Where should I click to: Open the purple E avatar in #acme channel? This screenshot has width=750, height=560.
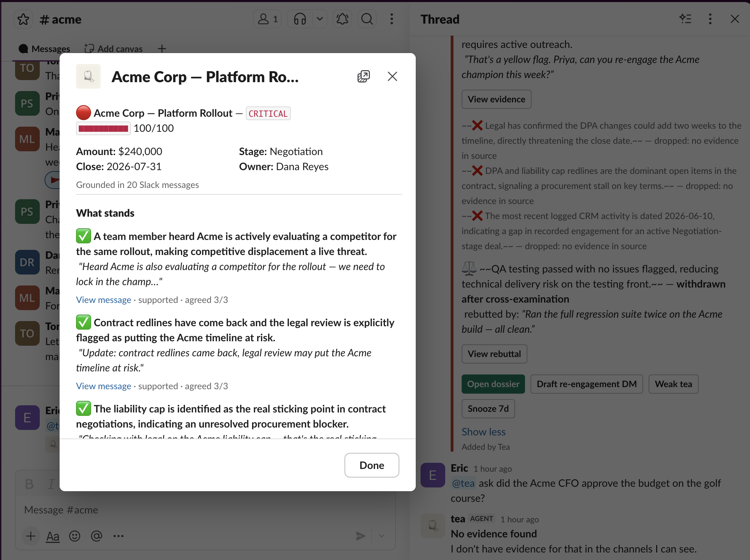pyautogui.click(x=27, y=418)
